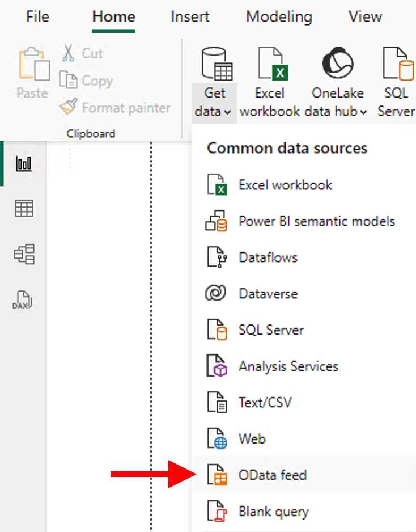Click the Excel workbook ribbon icon
The width and height of the screenshot is (416, 532).
pyautogui.click(x=273, y=64)
